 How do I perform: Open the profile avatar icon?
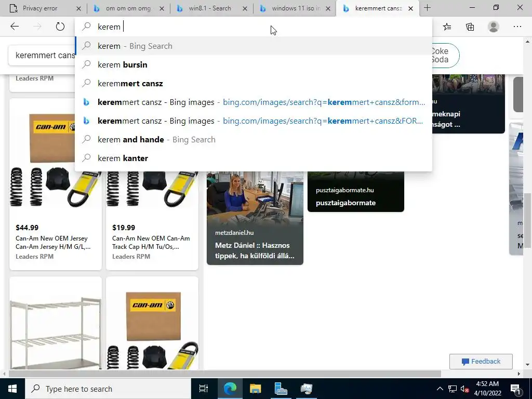(494, 26)
